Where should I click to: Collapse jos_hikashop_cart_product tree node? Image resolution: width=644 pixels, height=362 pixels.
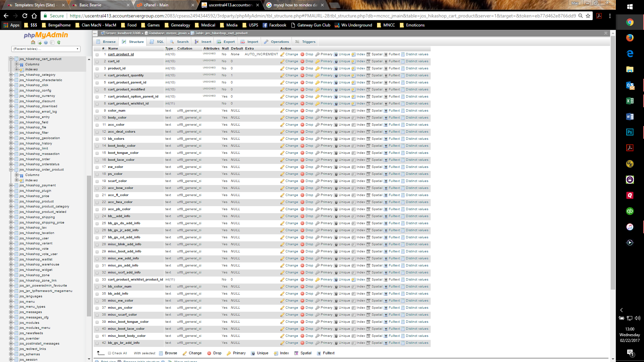coord(11,59)
